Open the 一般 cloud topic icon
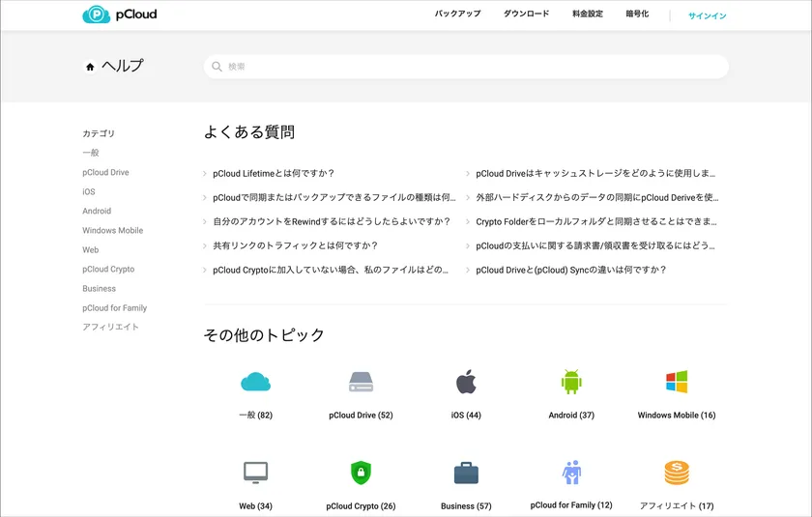The image size is (812, 517). (256, 382)
